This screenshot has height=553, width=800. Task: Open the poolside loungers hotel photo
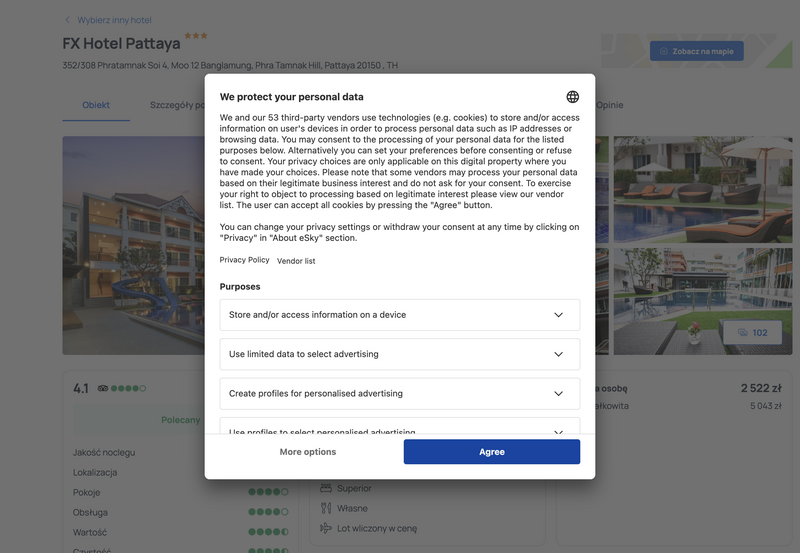pos(703,189)
